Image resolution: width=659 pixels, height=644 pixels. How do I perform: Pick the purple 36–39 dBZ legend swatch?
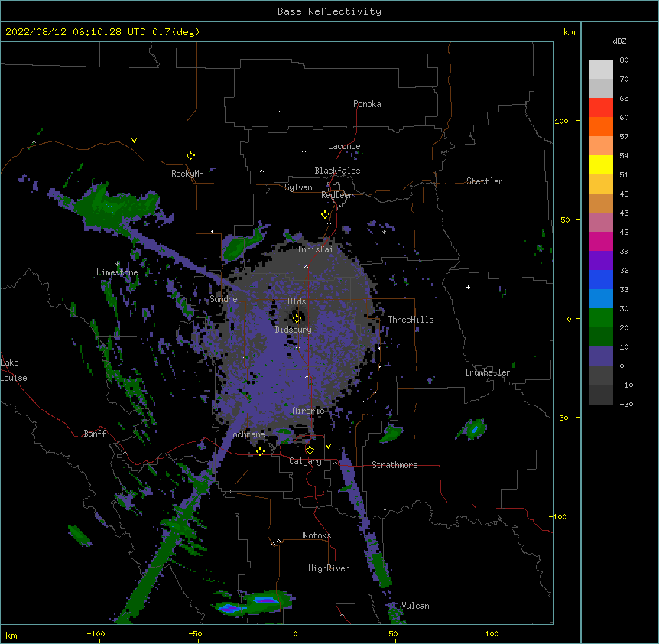(x=601, y=261)
